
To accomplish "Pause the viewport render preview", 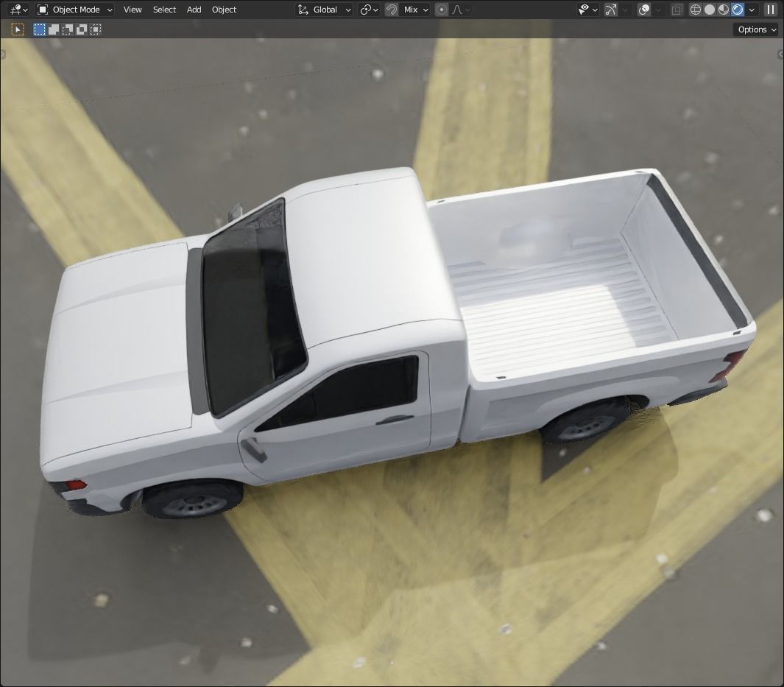I will [x=771, y=10].
